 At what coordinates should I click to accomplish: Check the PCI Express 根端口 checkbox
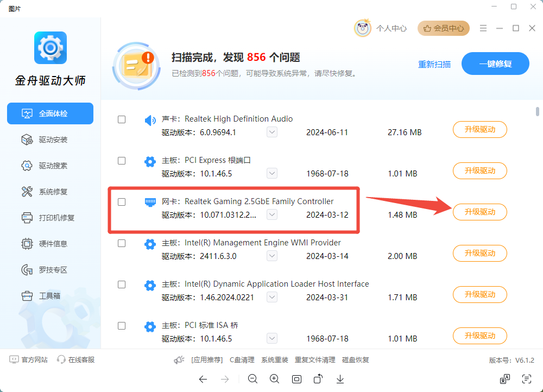[x=122, y=161]
